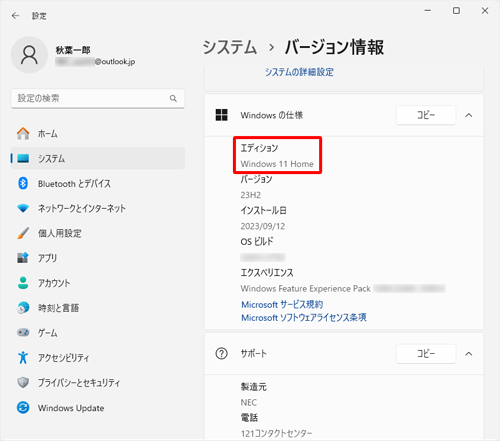Open Bluetooth とデバイス settings
The width and height of the screenshot is (500, 441).
point(98,183)
